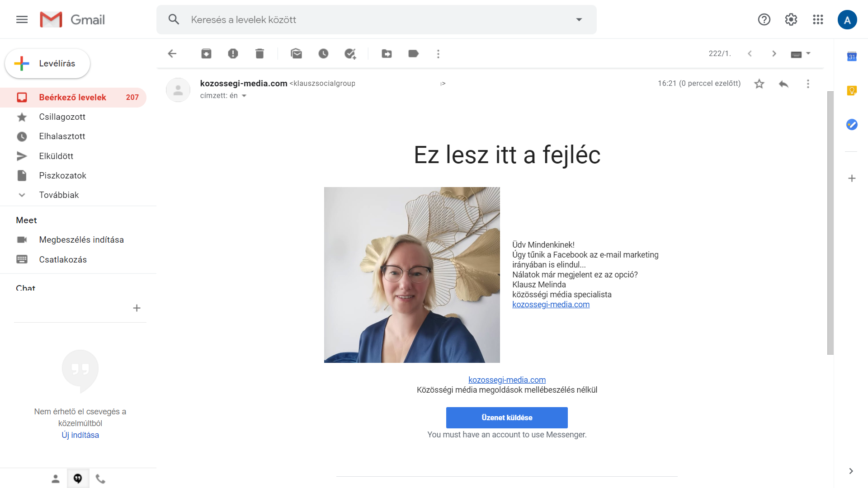Screen dimensions: 868x488
Task: Expand recipient details next to "címzett: én"
Action: [x=244, y=96]
